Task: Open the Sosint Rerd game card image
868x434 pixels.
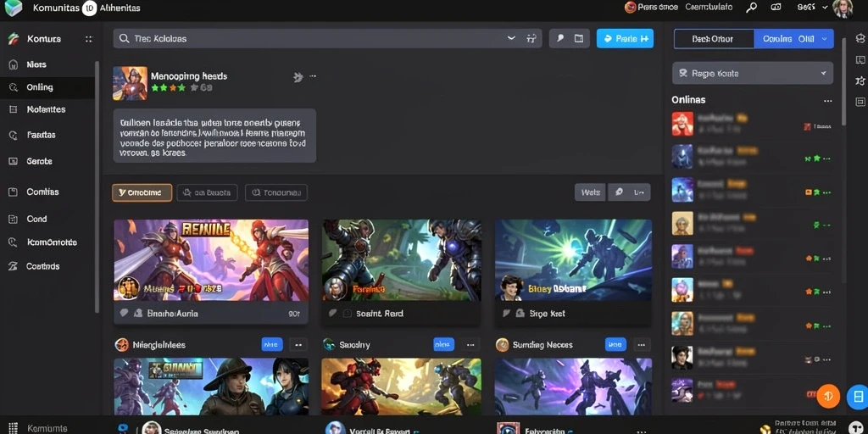Action: point(401,260)
